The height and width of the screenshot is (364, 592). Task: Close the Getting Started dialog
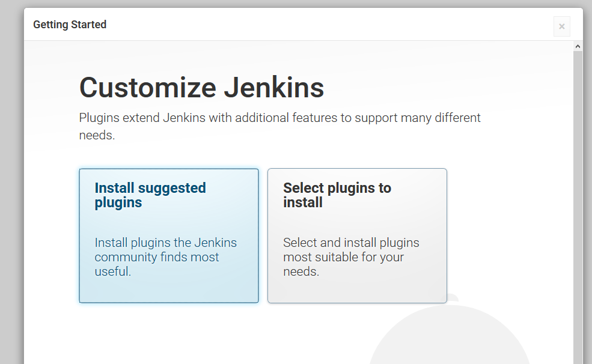coord(561,26)
